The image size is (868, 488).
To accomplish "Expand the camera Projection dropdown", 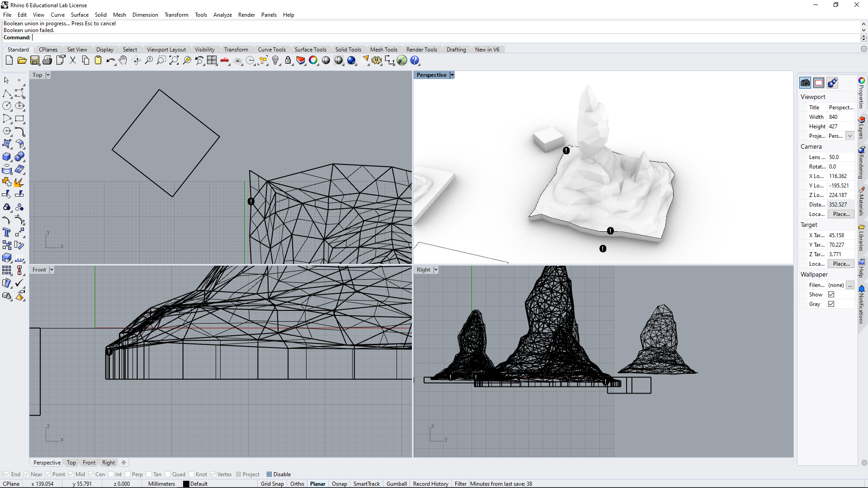I will tap(849, 136).
